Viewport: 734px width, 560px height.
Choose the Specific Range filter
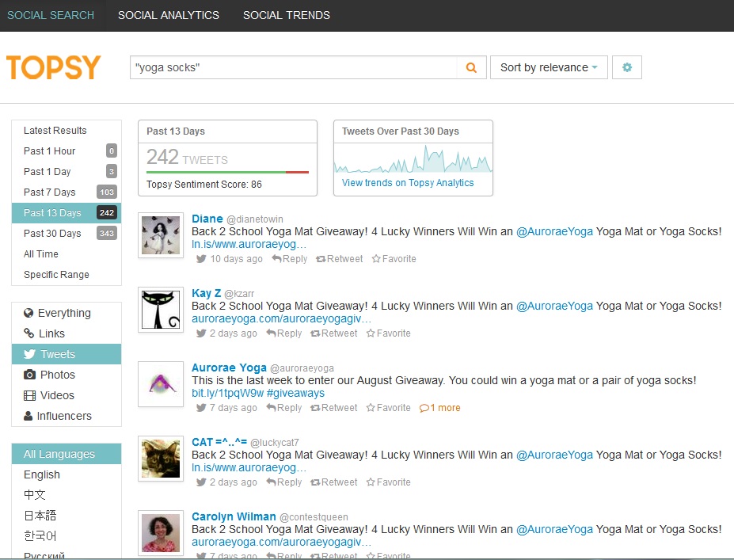pyautogui.click(x=67, y=275)
